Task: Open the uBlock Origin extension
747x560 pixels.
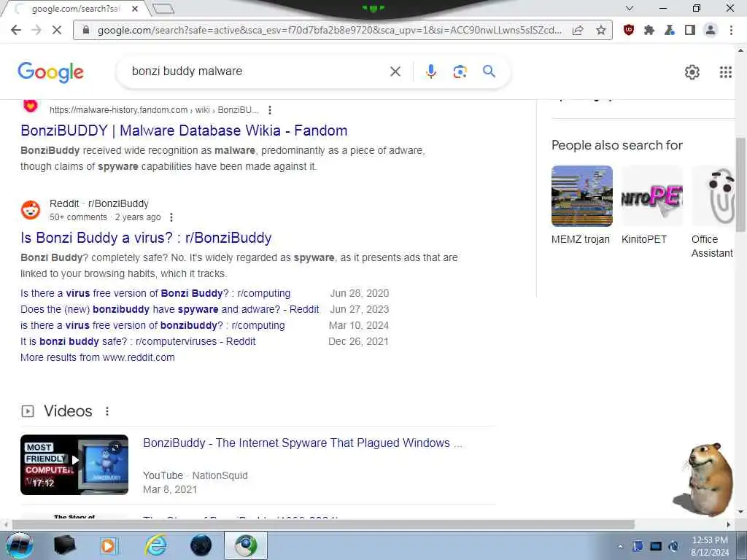Action: tap(629, 30)
